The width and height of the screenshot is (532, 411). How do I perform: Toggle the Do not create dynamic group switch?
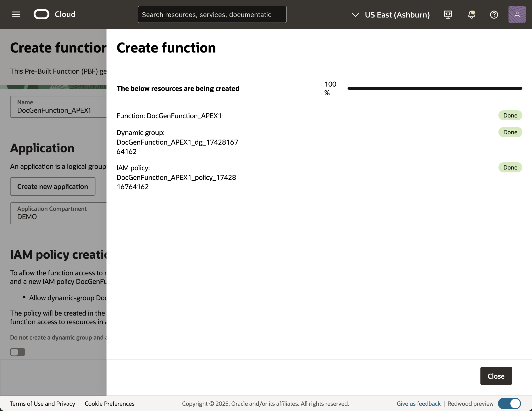18,352
